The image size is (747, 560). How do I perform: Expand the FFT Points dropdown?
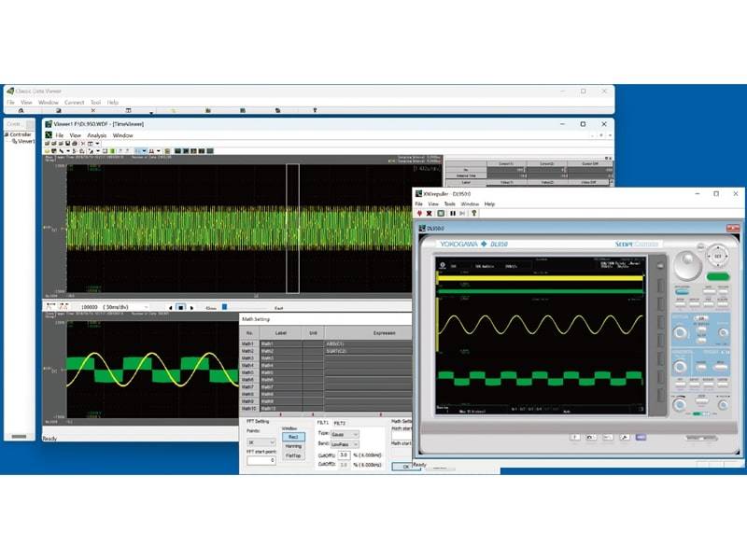[261, 443]
